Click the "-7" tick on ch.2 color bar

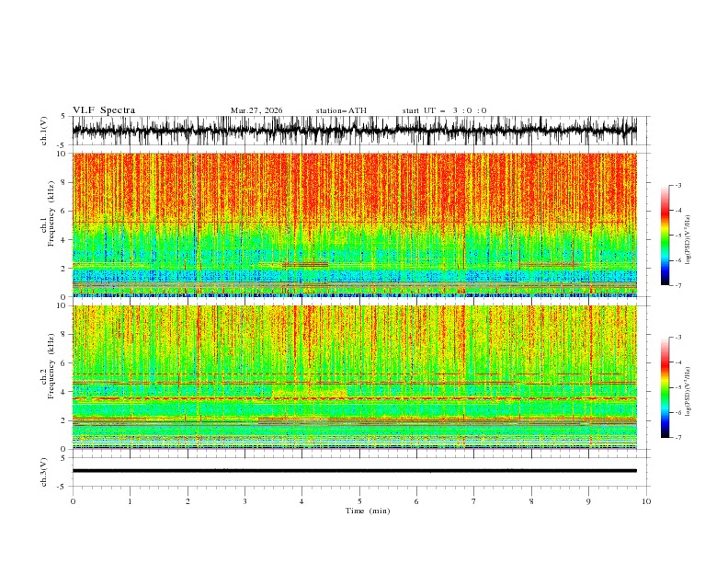677,438
